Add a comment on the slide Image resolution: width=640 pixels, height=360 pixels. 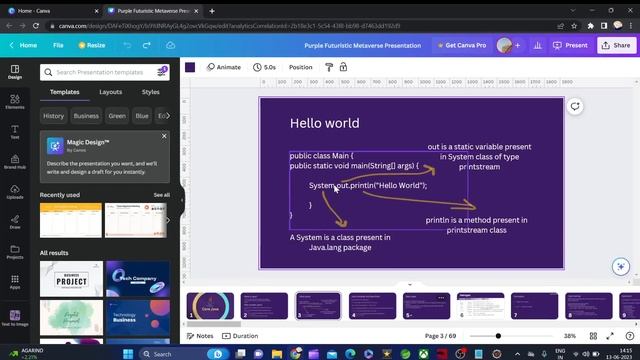pyautogui.click(x=575, y=107)
